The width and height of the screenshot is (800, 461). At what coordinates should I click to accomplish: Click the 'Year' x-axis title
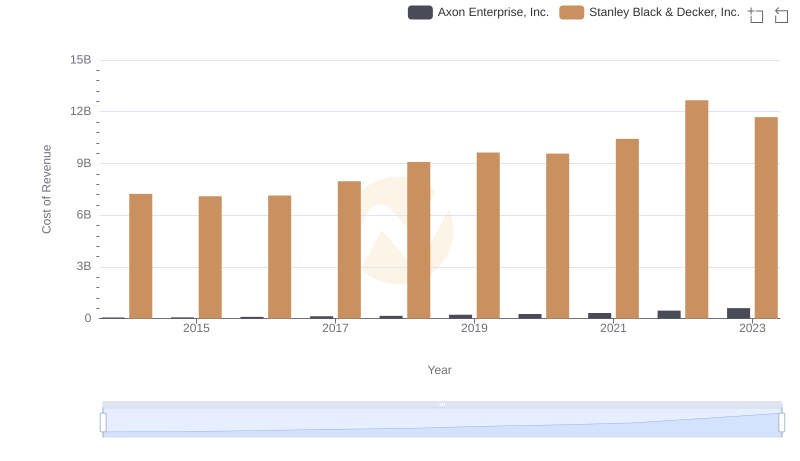point(440,370)
